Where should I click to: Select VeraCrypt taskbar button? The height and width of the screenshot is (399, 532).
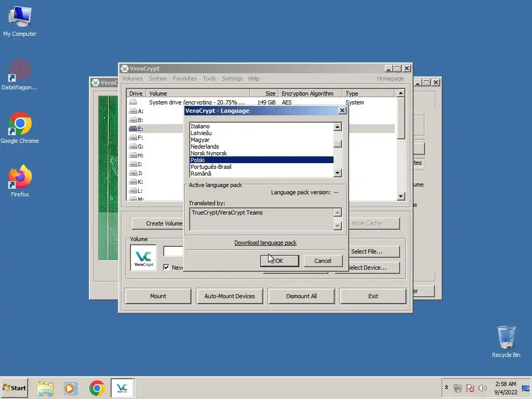(x=122, y=388)
